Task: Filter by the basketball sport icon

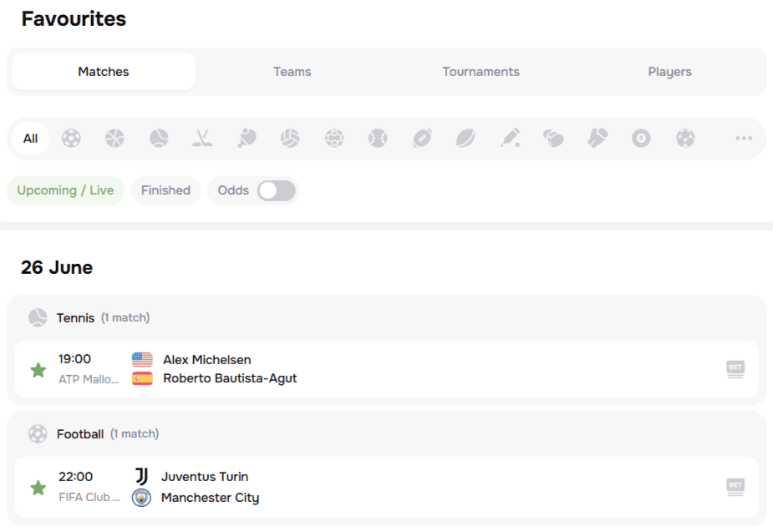Action: (x=114, y=139)
